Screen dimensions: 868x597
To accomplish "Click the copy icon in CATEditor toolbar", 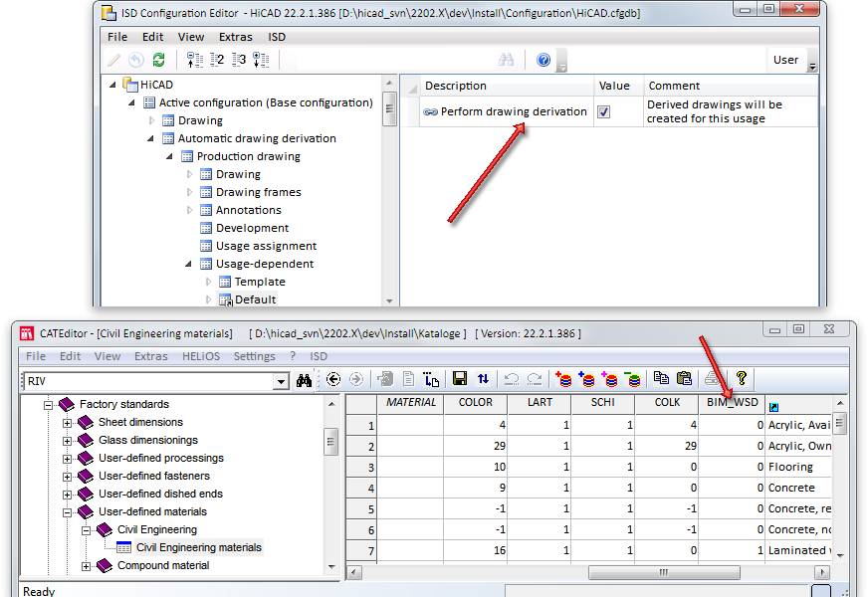I will click(x=661, y=379).
